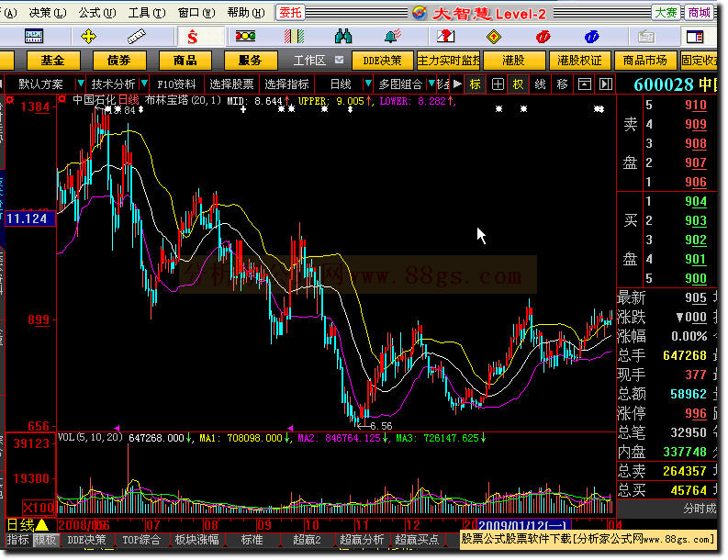This screenshot has width=728, height=560.
Task: Click the collapse side panel icon
Action: (x=606, y=84)
